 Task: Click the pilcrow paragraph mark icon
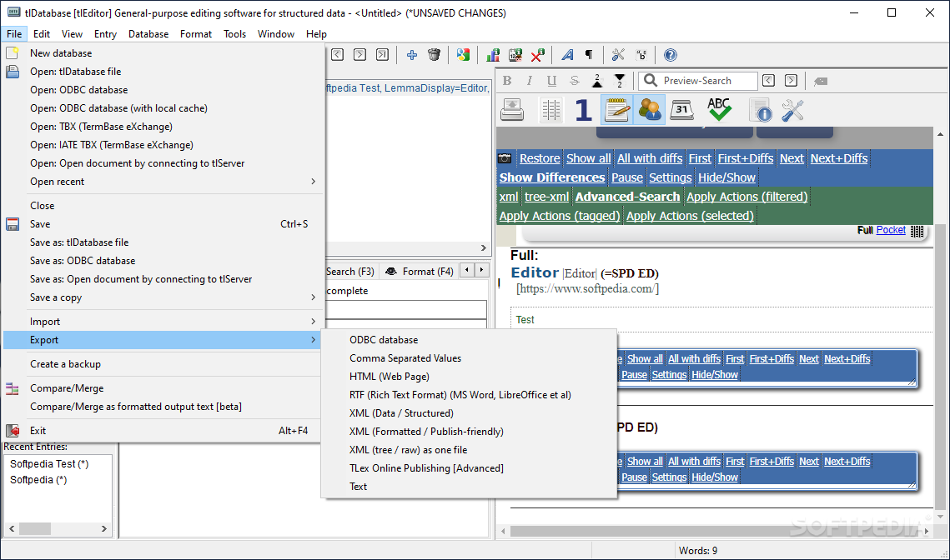coord(589,55)
